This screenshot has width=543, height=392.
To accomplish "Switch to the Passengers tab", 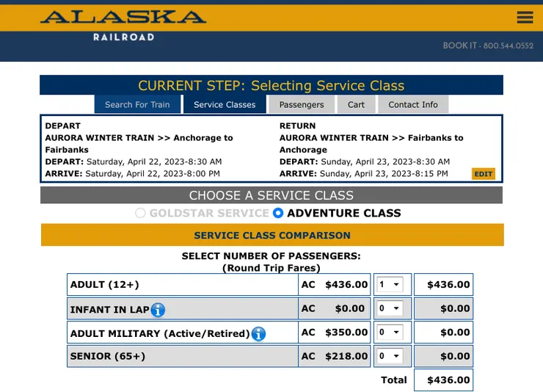I will [302, 105].
